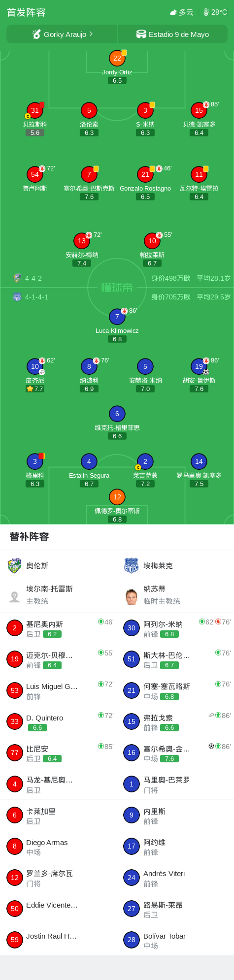Select goalkeeper Jordy Ortiz number 22
Screen dimensions: 234x980
117,58
